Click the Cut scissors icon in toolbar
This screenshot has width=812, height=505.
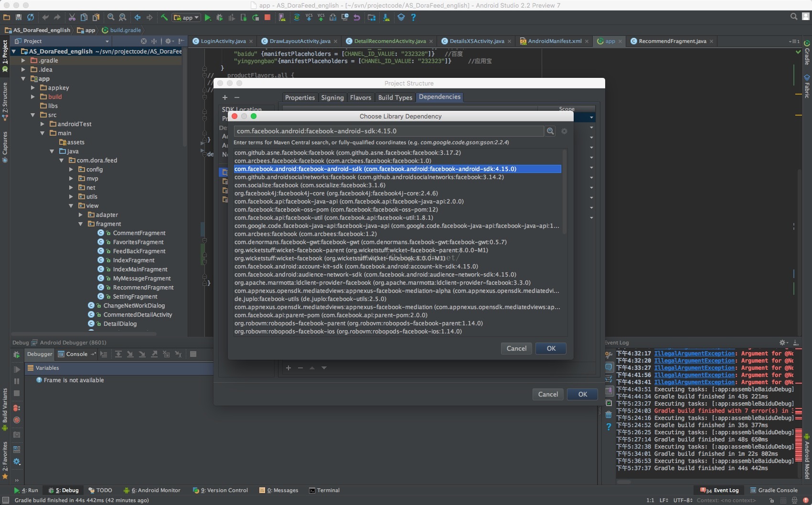pos(72,18)
